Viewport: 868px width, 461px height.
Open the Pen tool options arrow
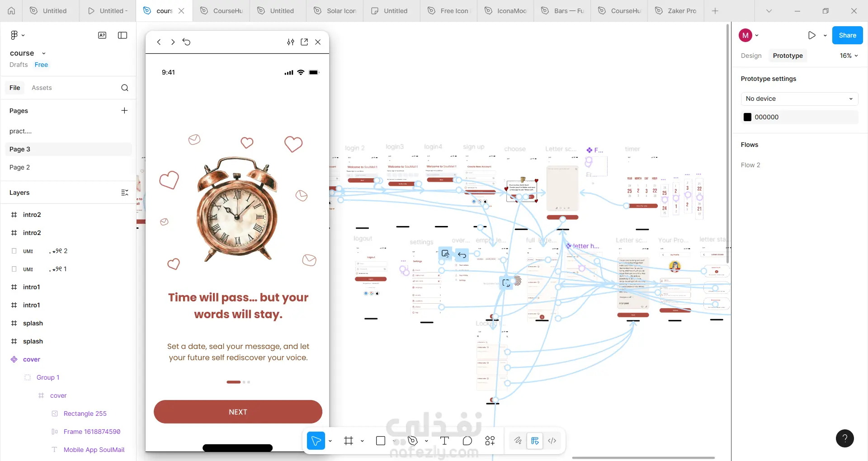pos(426,441)
